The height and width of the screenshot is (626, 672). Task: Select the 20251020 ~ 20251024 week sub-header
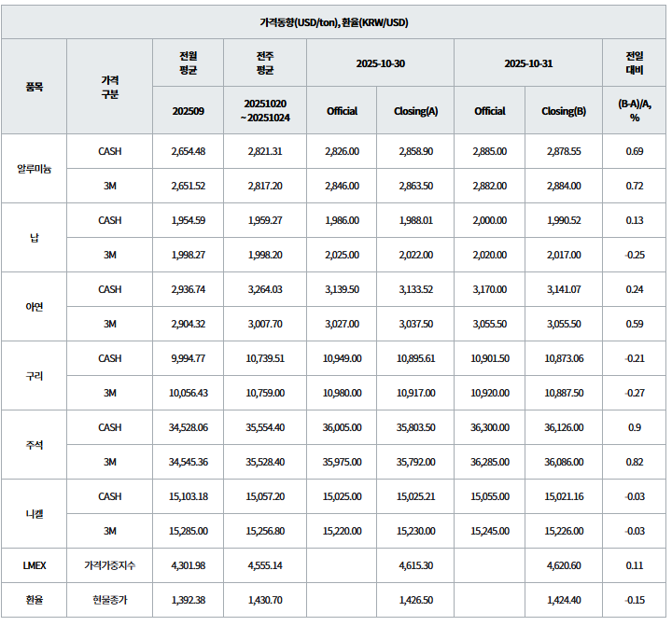[x=265, y=110]
